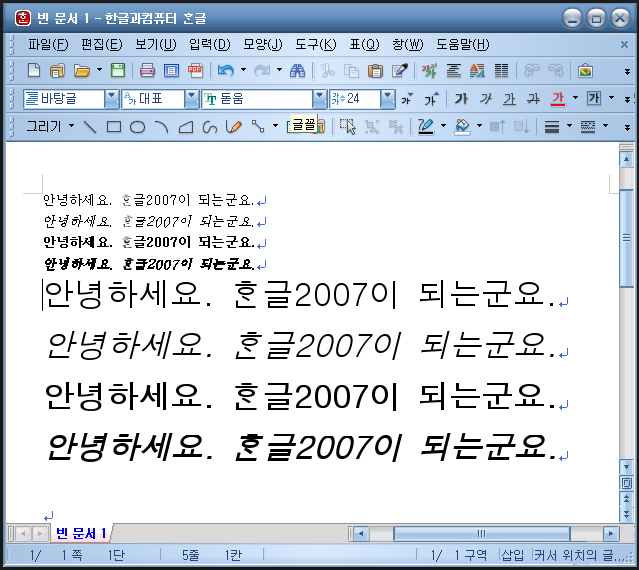This screenshot has height=570, width=639.
Task: Expand the 돋움 font dropdown
Action: [320, 98]
